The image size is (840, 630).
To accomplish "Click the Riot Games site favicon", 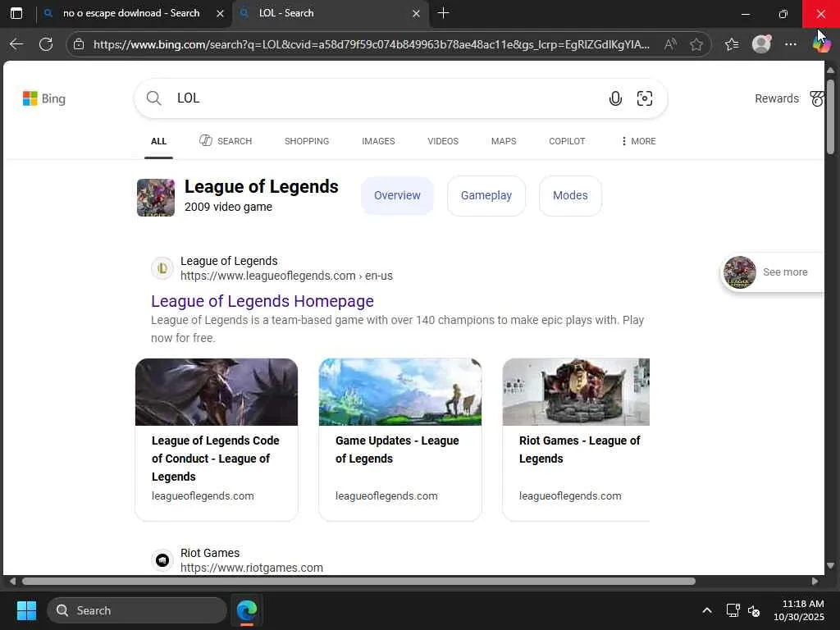I will point(162,560).
